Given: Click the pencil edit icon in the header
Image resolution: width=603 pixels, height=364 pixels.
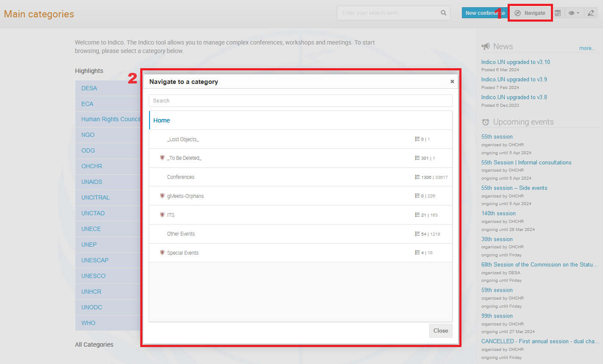Looking at the screenshot, I should [x=591, y=13].
